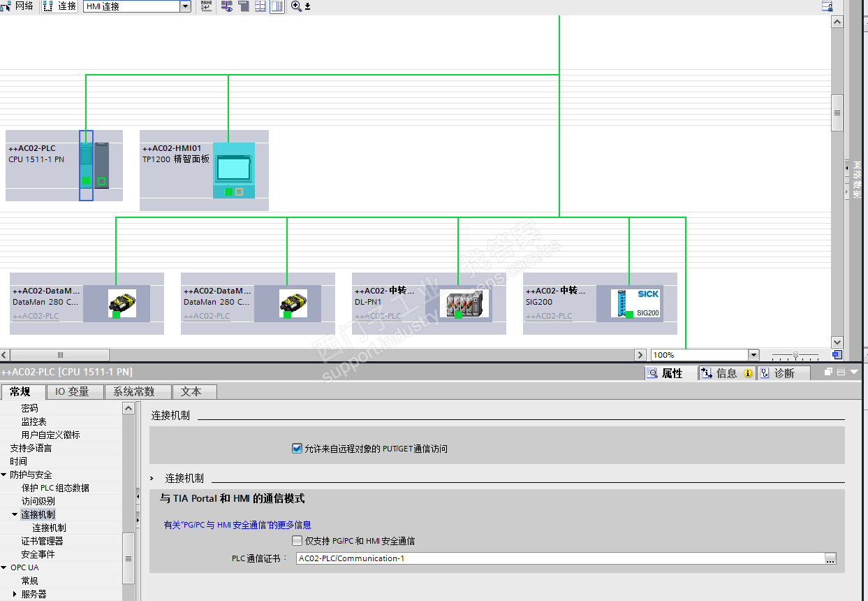
Task: Click the inspector split-layout icon
Action: [x=841, y=372]
